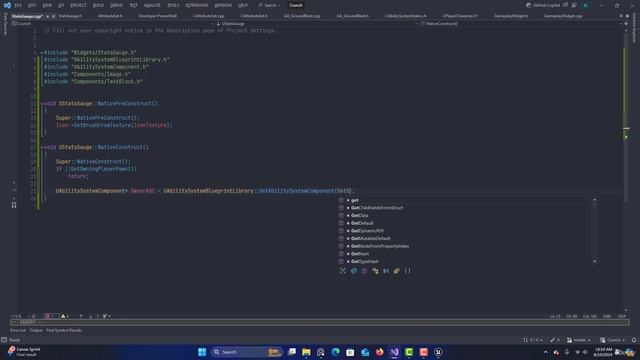Click the pending changes pencil indicator
Image resolution: width=640 pixels, height=360 pixels.
[x=555, y=340]
